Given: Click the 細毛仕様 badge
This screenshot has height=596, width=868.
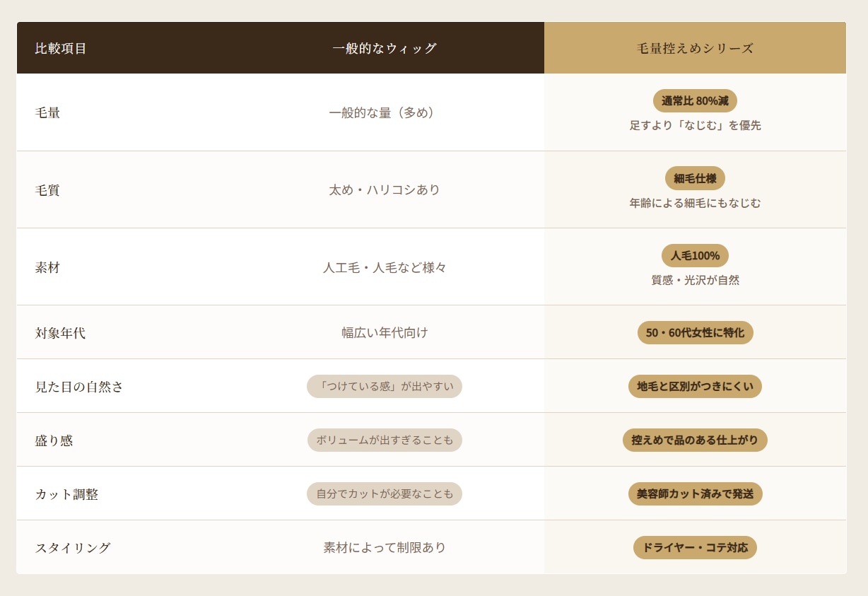Looking at the screenshot, I should pyautogui.click(x=695, y=178).
